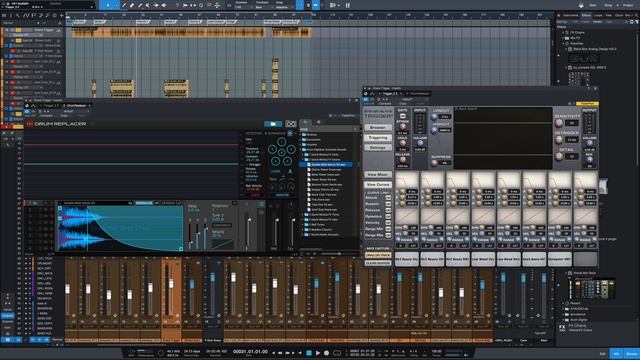Viewport: 640px width, 360px height.
Task: Click the Triggering button in Trigger
Action: pos(378,138)
